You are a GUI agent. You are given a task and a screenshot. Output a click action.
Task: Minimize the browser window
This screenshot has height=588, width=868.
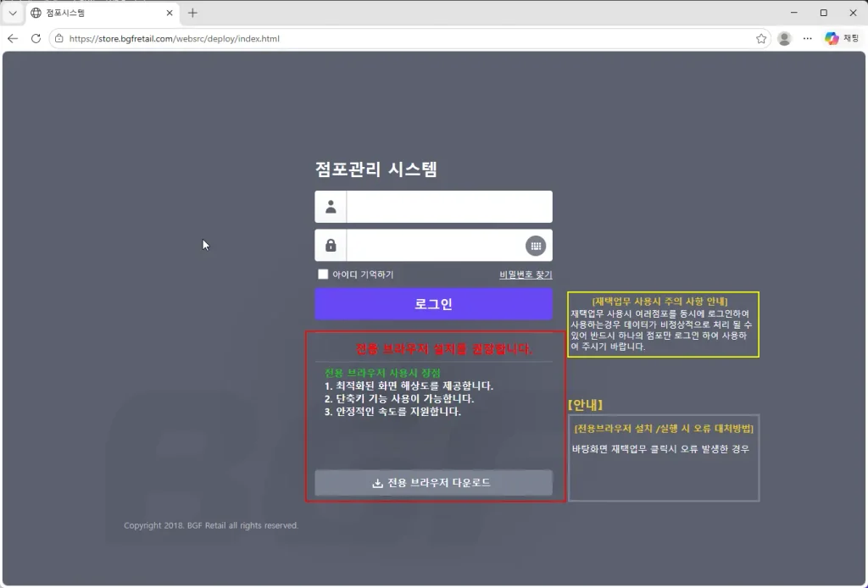click(x=793, y=13)
